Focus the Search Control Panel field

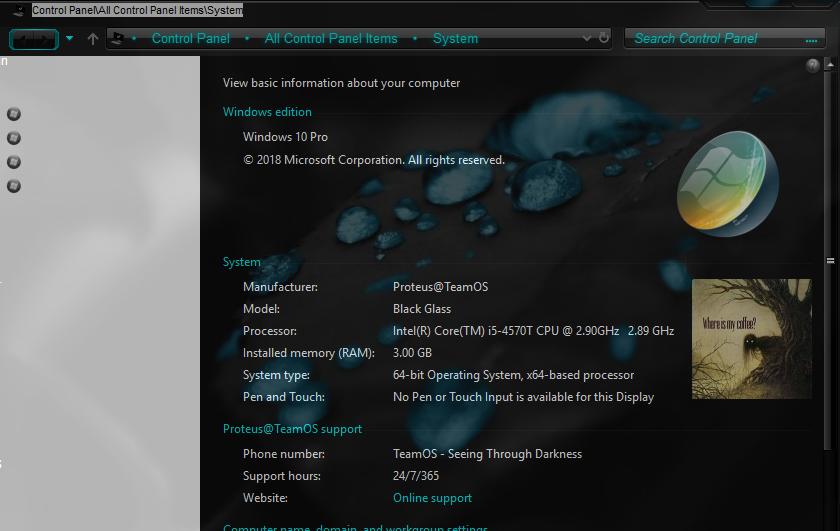[x=724, y=39]
